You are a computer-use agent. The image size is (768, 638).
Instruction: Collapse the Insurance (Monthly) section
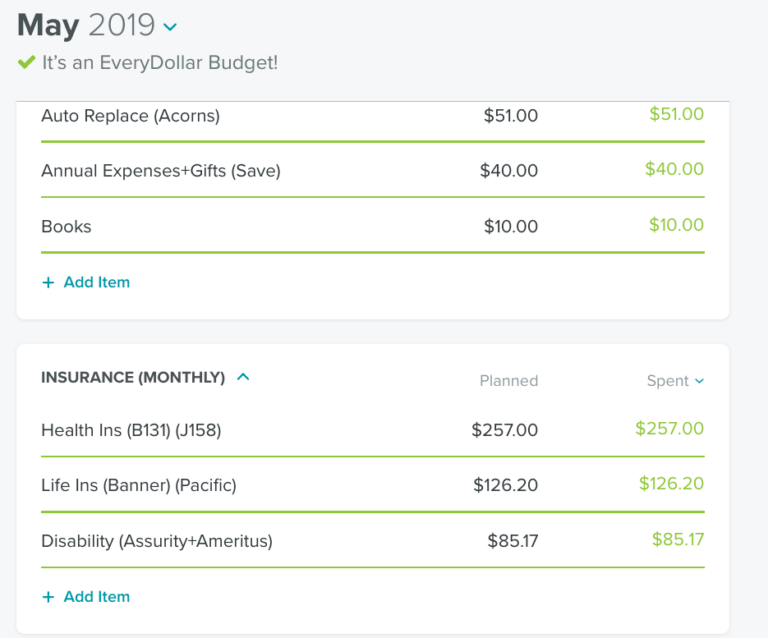tap(243, 377)
